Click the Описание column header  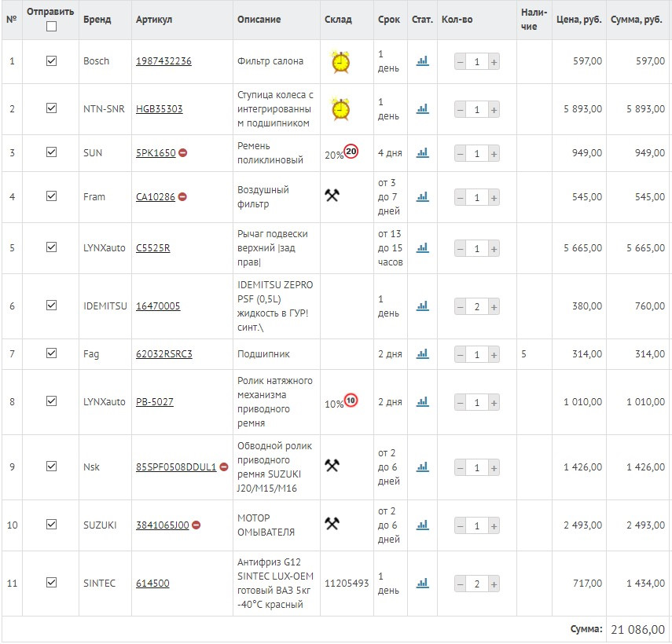(259, 20)
